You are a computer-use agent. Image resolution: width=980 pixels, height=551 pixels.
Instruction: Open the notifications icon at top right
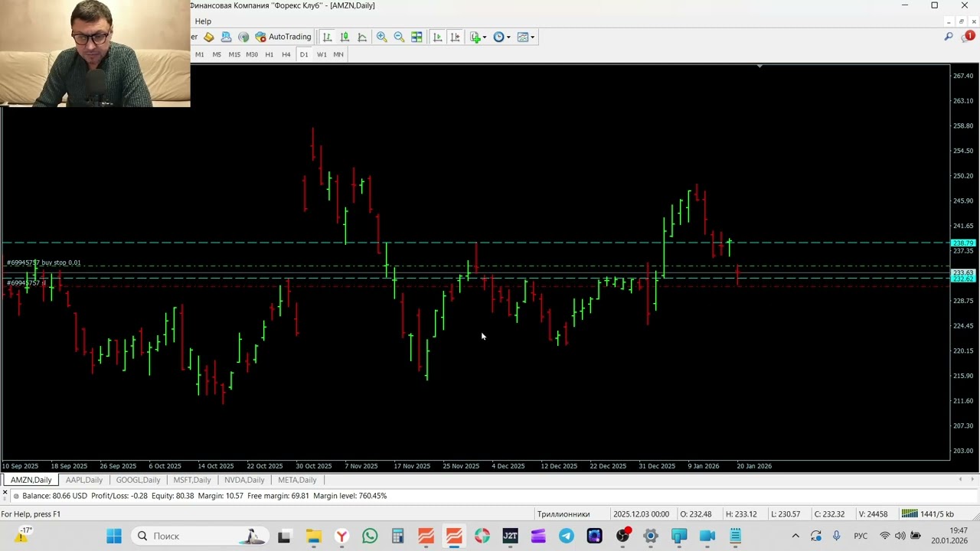click(968, 37)
